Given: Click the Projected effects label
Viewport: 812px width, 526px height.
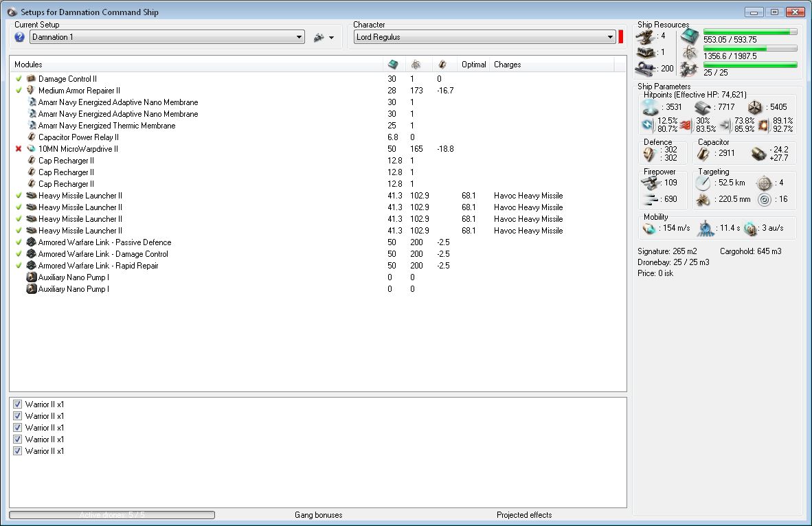Looking at the screenshot, I should (x=524, y=515).
